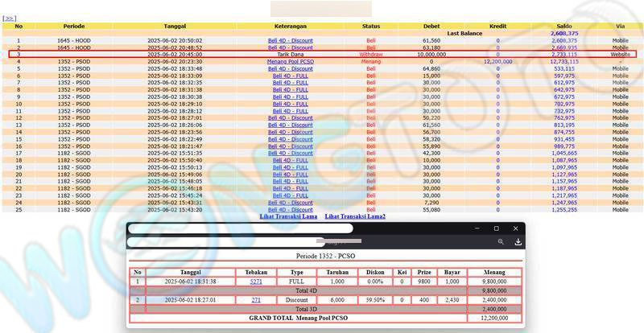Viewport: 644px width, 333px height.
Task: Click the Kredit 12,200,000 value
Action: (497, 61)
